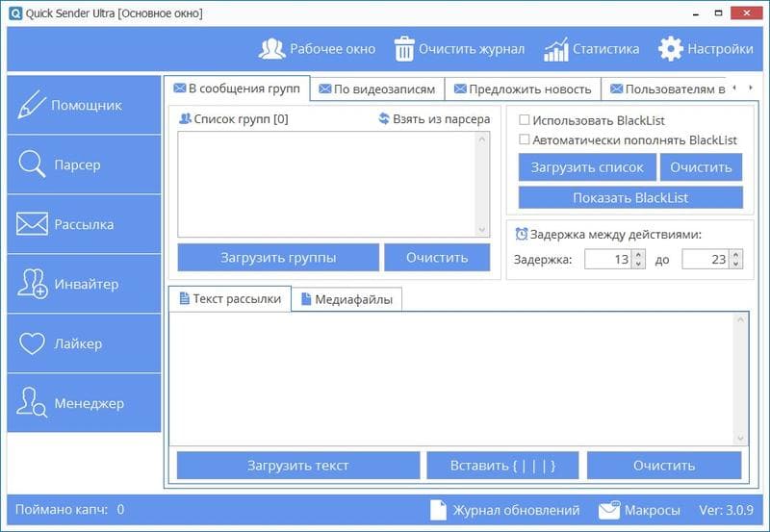Click the Рабочее окно people icon
Image resolution: width=770 pixels, height=532 pixels.
pyautogui.click(x=272, y=49)
